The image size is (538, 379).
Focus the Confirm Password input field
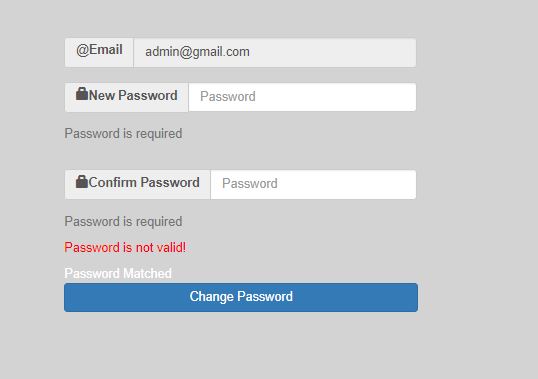coord(313,185)
